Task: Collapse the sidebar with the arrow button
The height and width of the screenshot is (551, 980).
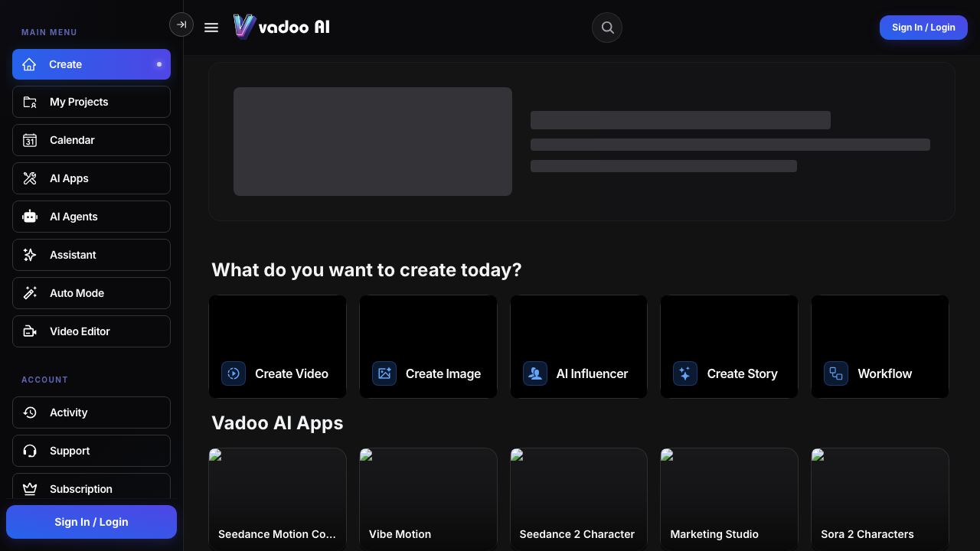Action: click(x=181, y=24)
